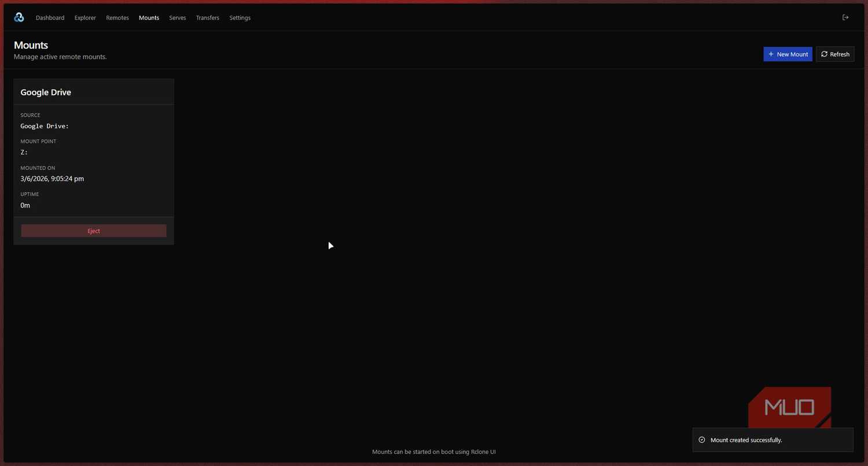Click the "Mount created successfully." notification
The height and width of the screenshot is (466, 868).
point(773,440)
